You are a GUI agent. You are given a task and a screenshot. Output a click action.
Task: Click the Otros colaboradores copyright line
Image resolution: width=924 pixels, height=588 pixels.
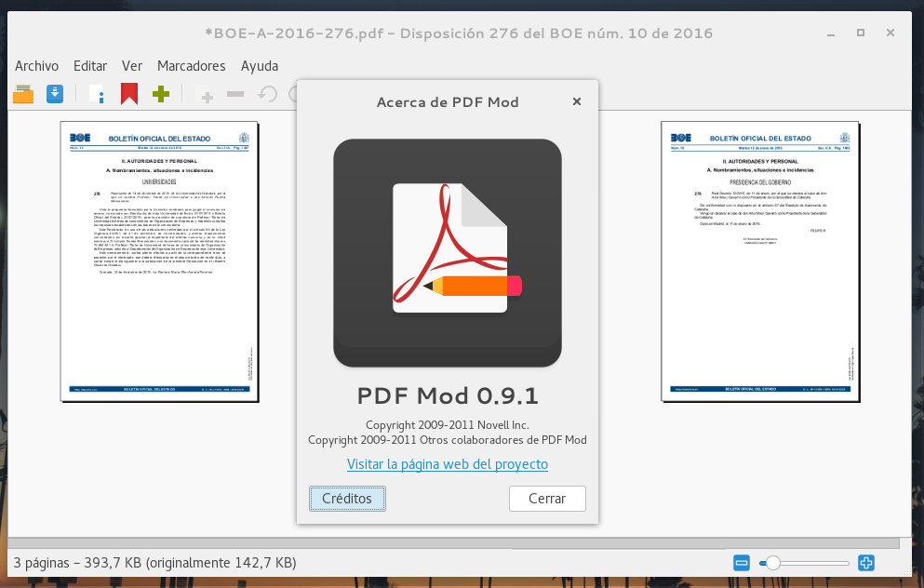tap(448, 440)
